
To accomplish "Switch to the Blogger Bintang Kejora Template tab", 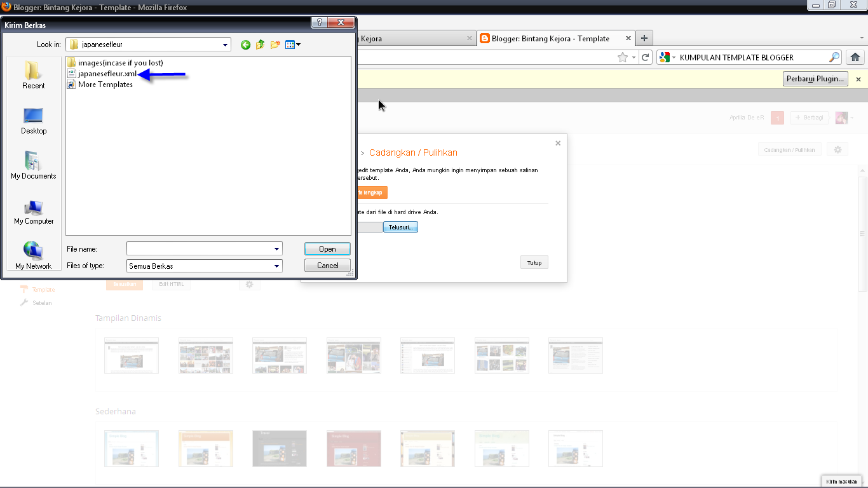I will coord(555,39).
